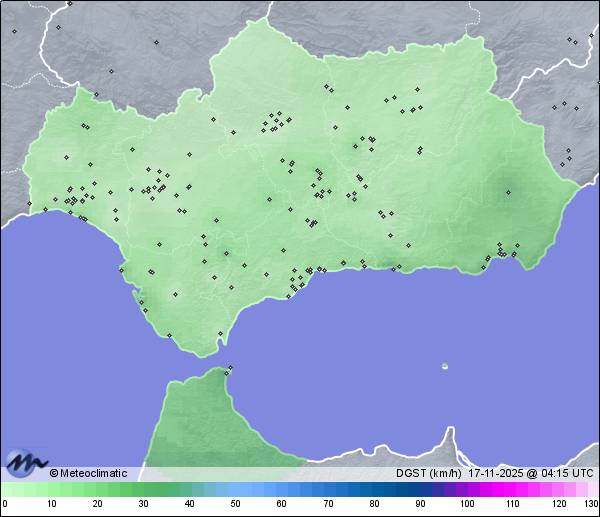Pick the light green swatch at 10 km/h

pos(51,490)
